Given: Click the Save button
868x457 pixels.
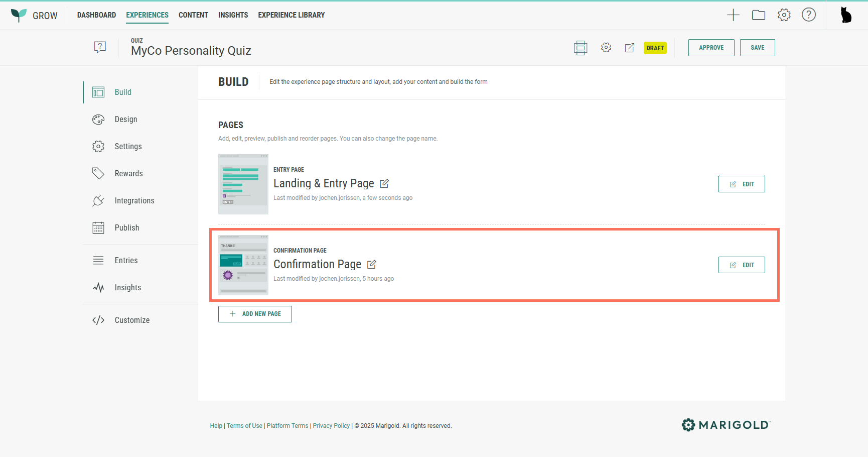Looking at the screenshot, I should [757, 48].
